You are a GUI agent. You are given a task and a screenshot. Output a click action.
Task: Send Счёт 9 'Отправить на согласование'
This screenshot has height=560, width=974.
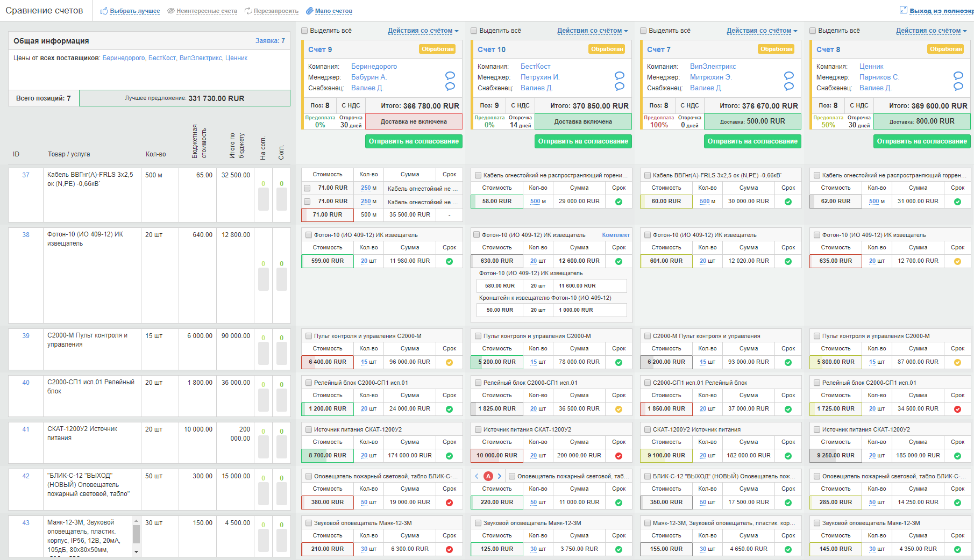coord(414,141)
